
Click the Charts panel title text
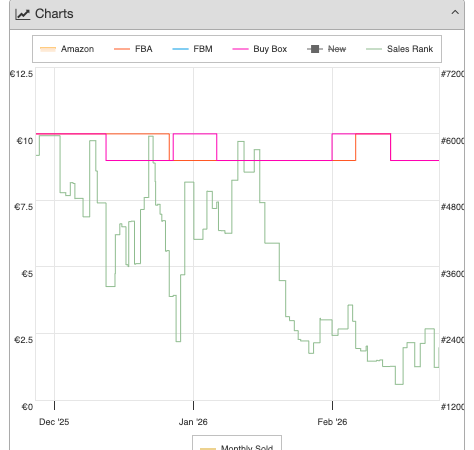(x=54, y=14)
